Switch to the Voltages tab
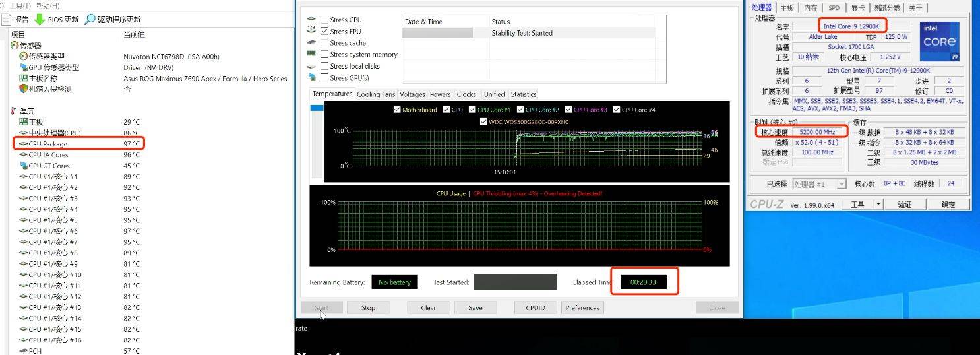This screenshot has height=355, width=980. point(412,94)
